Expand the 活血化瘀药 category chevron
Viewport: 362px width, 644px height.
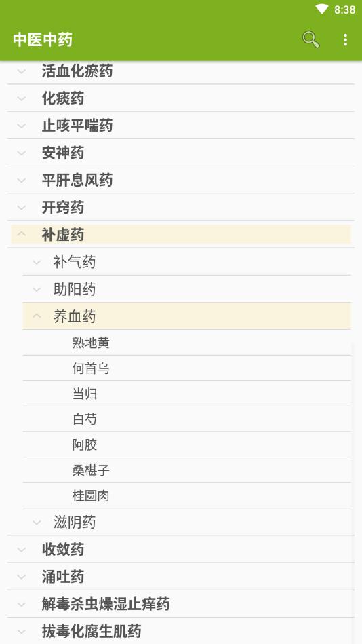click(22, 71)
